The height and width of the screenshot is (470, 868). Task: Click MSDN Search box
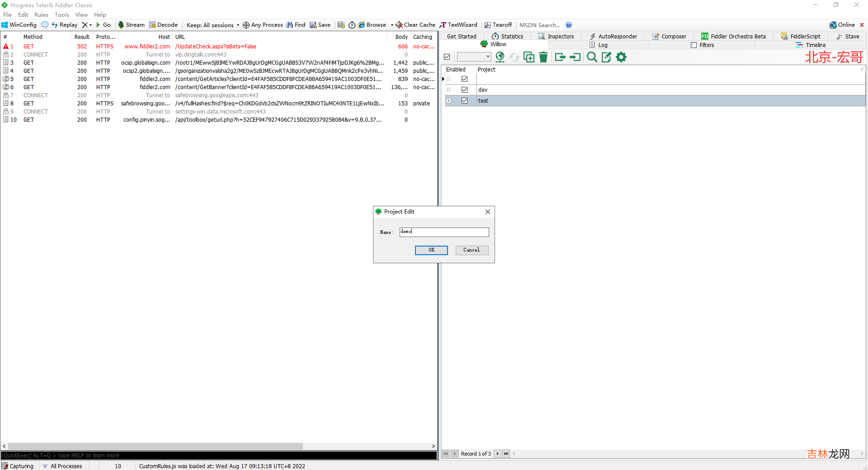(540, 25)
